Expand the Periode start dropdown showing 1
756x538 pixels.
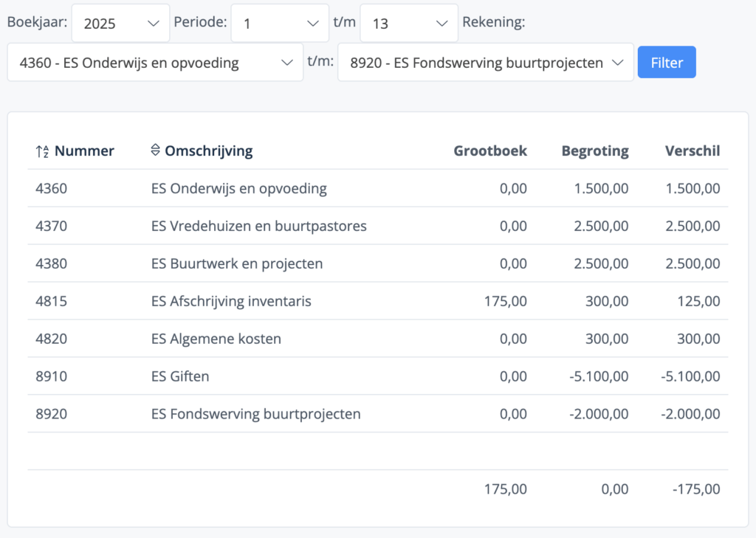point(280,24)
